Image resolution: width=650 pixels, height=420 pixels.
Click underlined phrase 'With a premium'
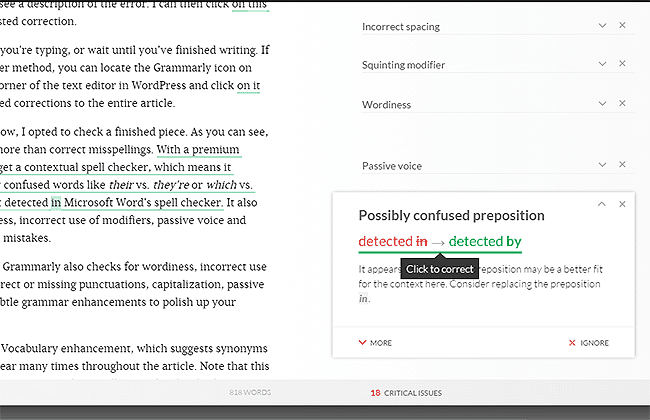coord(198,149)
